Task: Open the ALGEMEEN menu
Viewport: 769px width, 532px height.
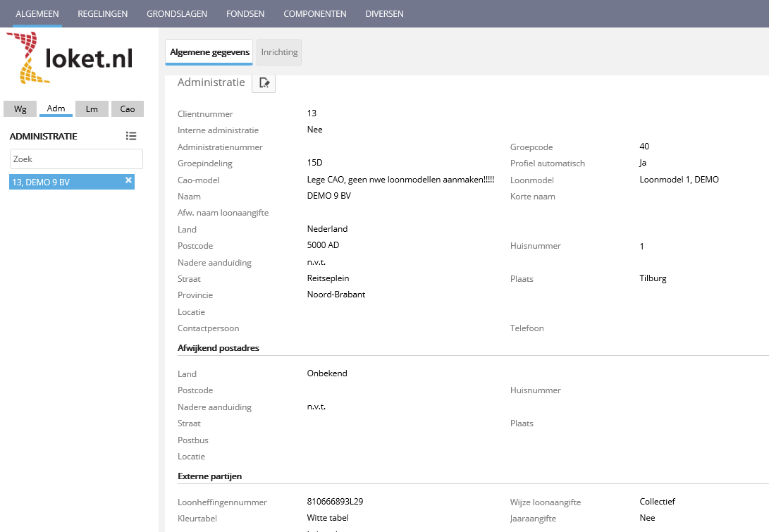Action: (x=37, y=13)
